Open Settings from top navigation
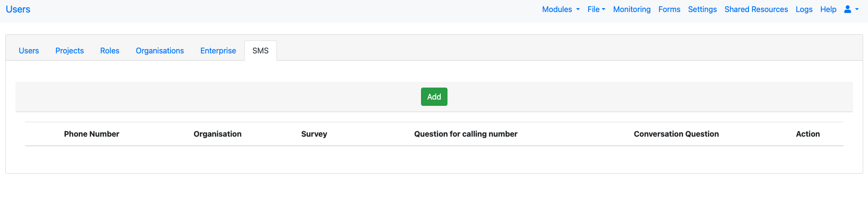Viewport: 868px width, 204px height. tap(702, 9)
